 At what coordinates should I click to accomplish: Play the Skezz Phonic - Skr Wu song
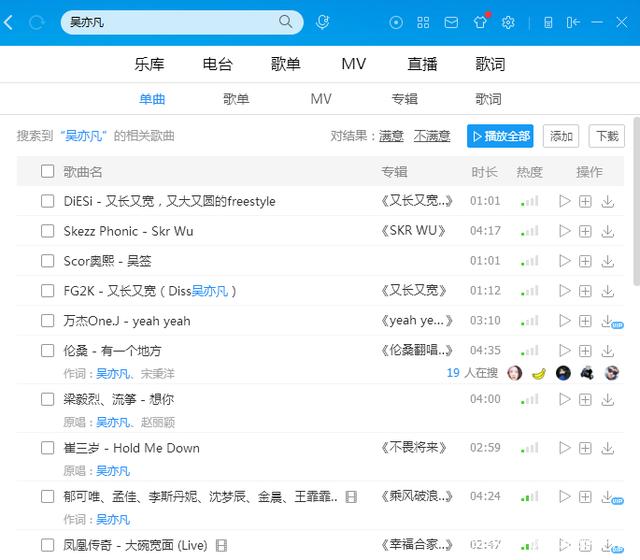tap(564, 231)
